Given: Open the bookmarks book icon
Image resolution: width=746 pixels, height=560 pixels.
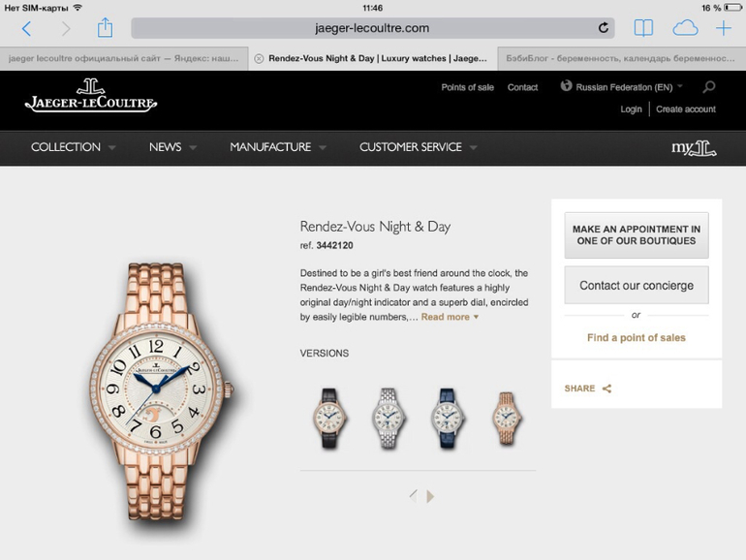Looking at the screenshot, I should click(x=643, y=28).
